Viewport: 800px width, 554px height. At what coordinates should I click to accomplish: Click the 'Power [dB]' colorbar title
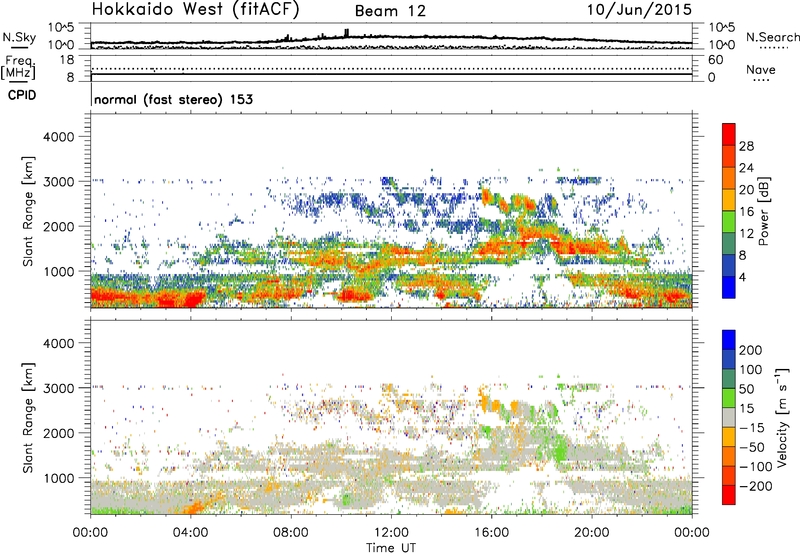pos(763,211)
